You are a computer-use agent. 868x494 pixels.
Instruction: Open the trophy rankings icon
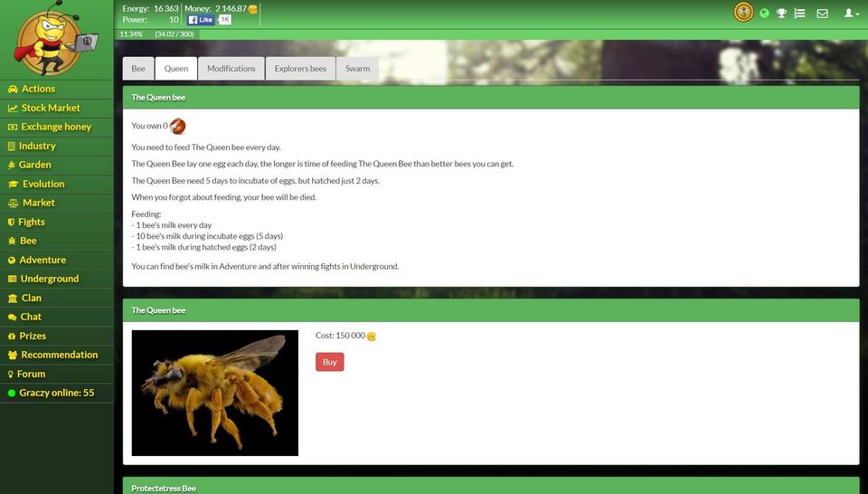[x=781, y=14]
